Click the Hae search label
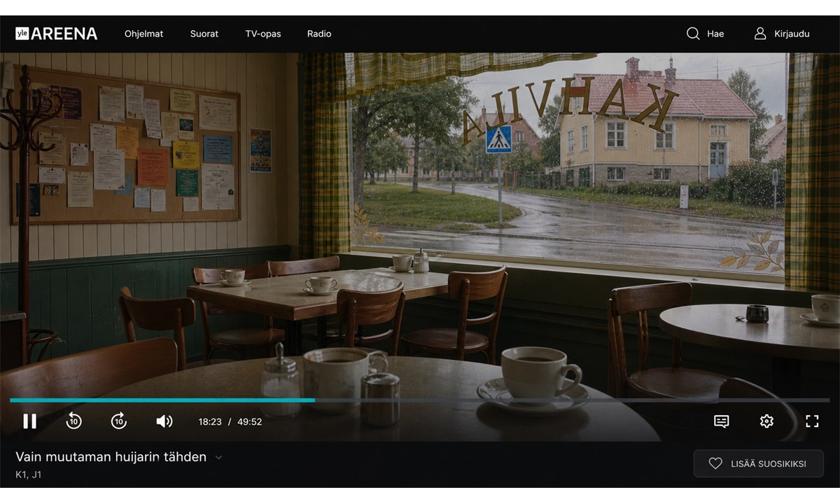 click(x=715, y=34)
